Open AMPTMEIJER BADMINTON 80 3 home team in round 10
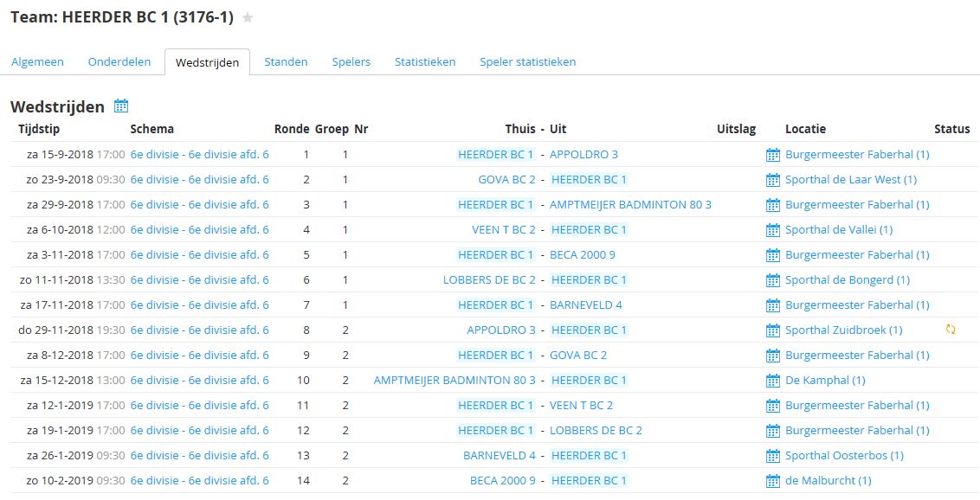 point(455,381)
